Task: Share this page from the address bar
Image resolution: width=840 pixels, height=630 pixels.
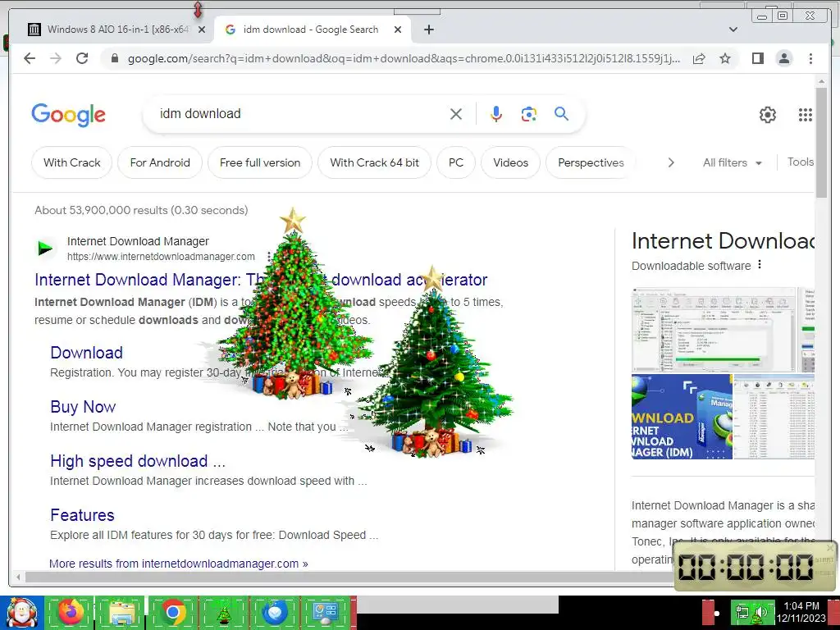Action: pos(699,58)
